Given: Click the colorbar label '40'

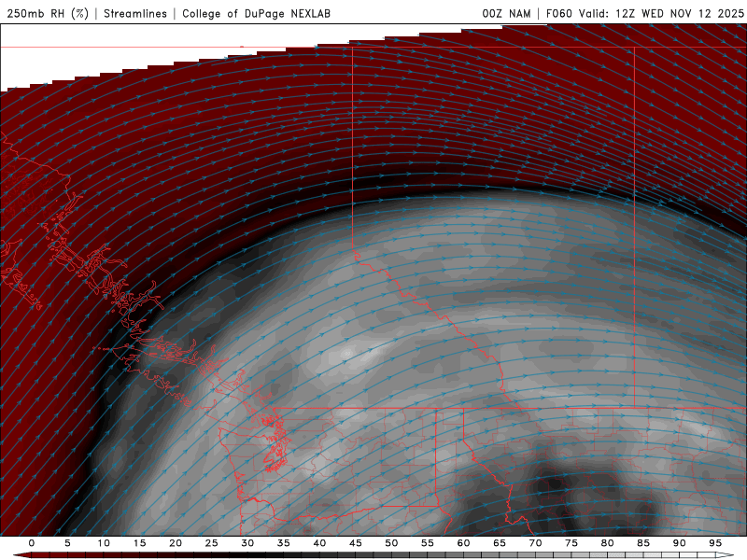Looking at the screenshot, I should [319, 543].
